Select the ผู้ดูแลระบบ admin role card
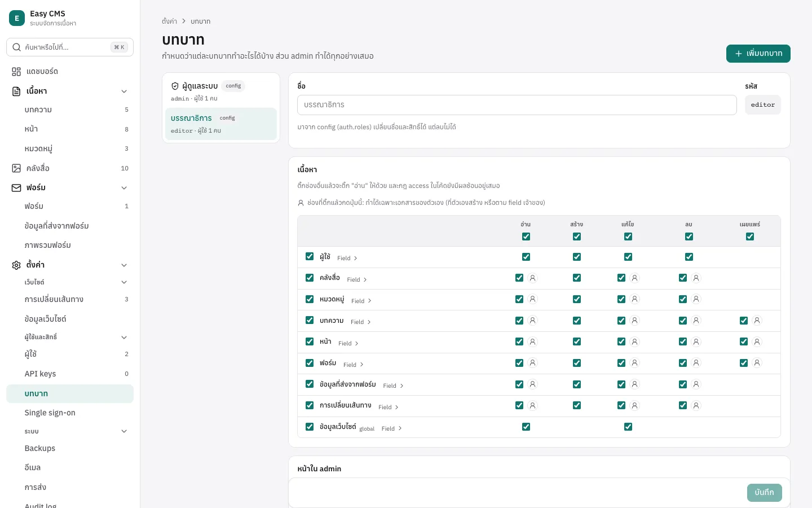The height and width of the screenshot is (508, 812). pos(221,91)
